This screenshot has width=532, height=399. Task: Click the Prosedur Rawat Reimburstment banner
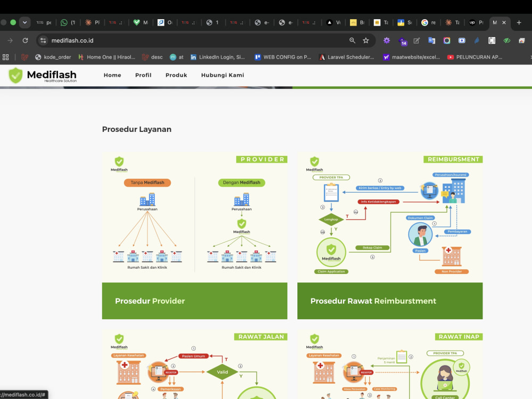coord(390,301)
